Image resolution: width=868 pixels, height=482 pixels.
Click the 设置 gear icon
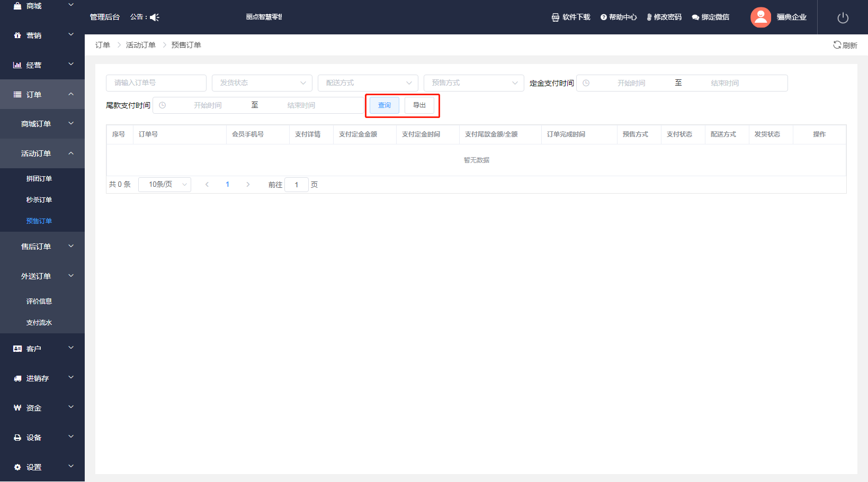tap(17, 467)
